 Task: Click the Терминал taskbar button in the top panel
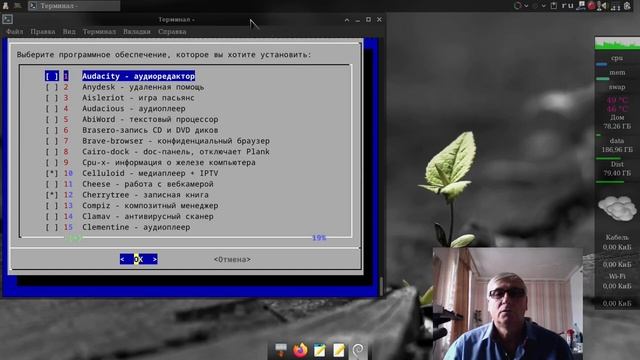(x=74, y=6)
